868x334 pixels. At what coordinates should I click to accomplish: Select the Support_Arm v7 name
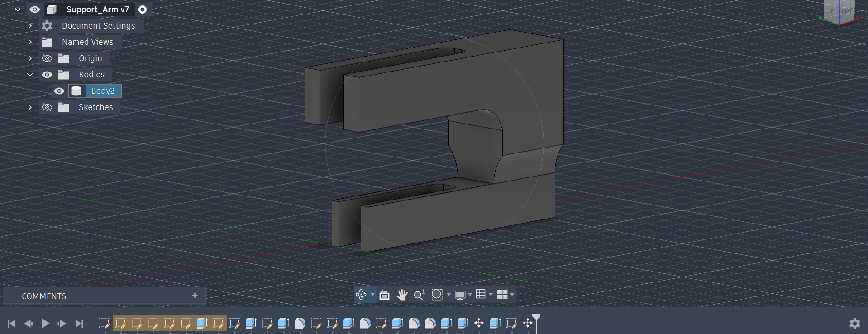[97, 10]
